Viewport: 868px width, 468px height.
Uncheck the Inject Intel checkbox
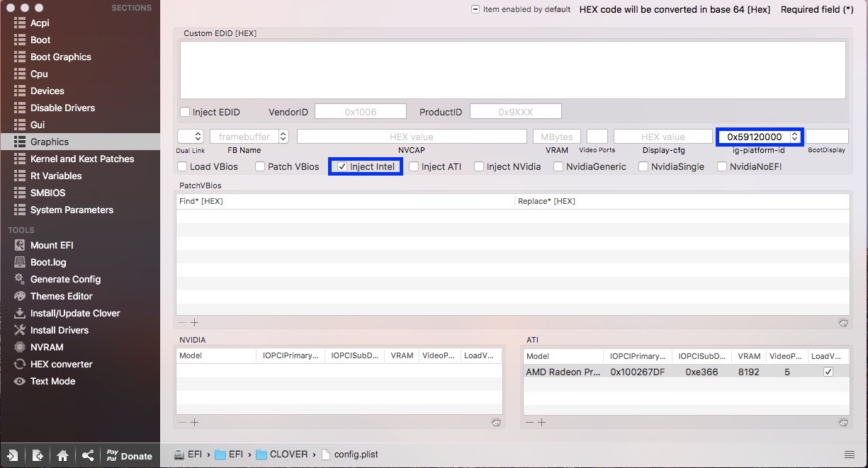342,166
